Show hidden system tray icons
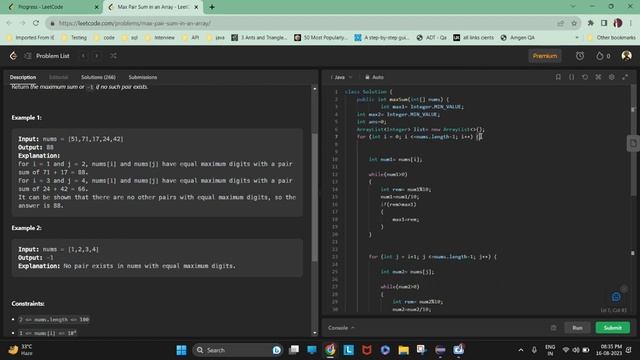640x360 pixels. point(520,350)
